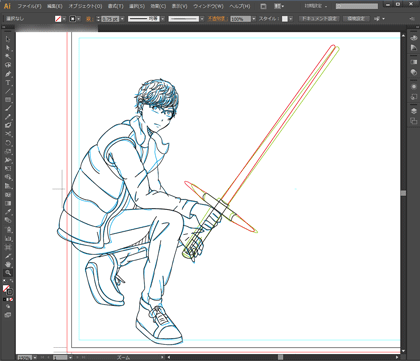Click the ドキュメント設定 button
420x361 pixels.
pyautogui.click(x=319, y=19)
